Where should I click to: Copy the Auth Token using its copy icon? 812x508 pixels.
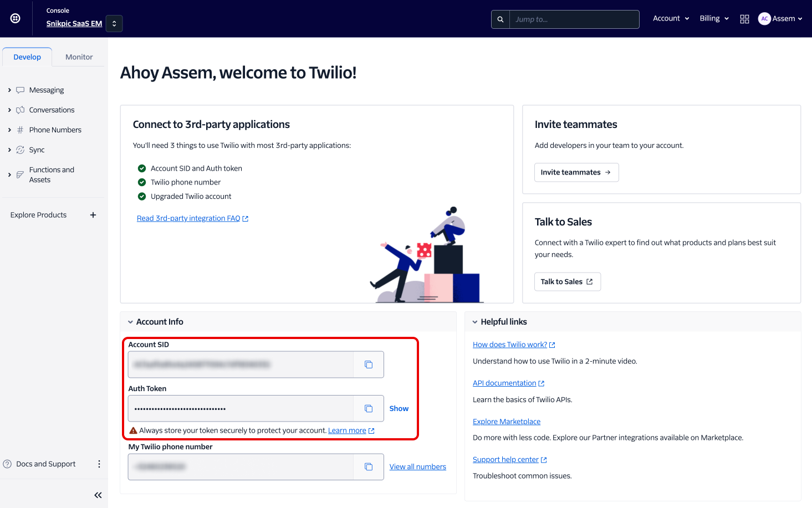coord(368,408)
